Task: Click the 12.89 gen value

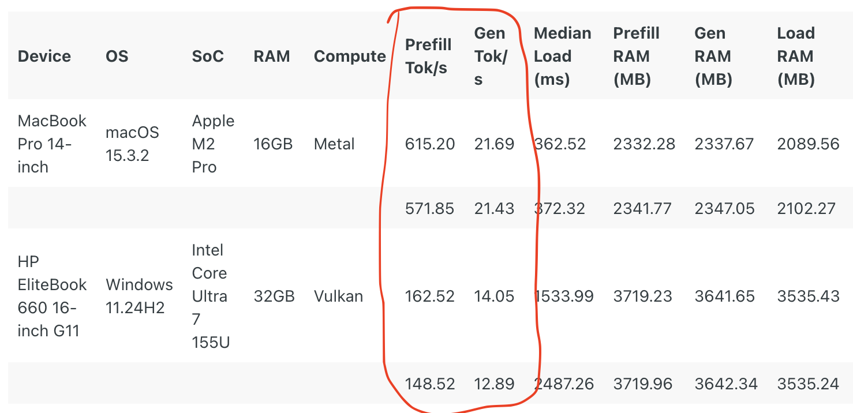Action: pos(494,384)
